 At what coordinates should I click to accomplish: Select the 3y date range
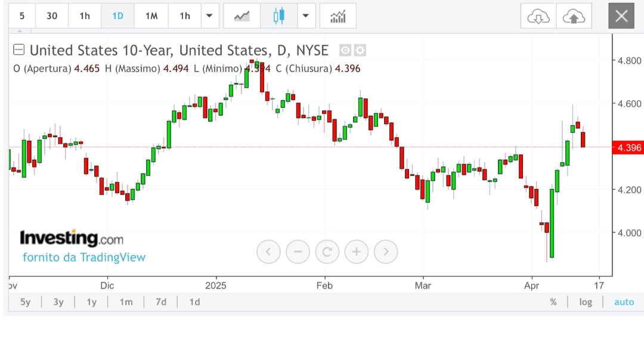click(x=58, y=302)
